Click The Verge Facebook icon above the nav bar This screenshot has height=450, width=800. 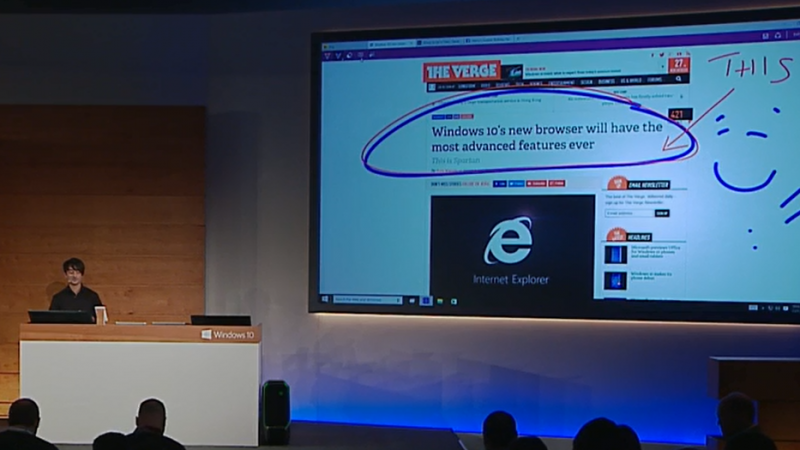click(x=653, y=55)
